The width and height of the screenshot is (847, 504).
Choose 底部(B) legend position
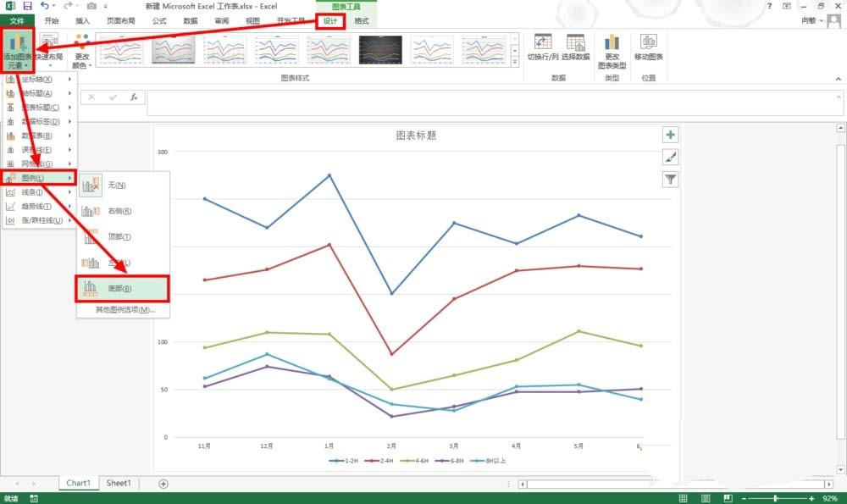pyautogui.click(x=119, y=289)
